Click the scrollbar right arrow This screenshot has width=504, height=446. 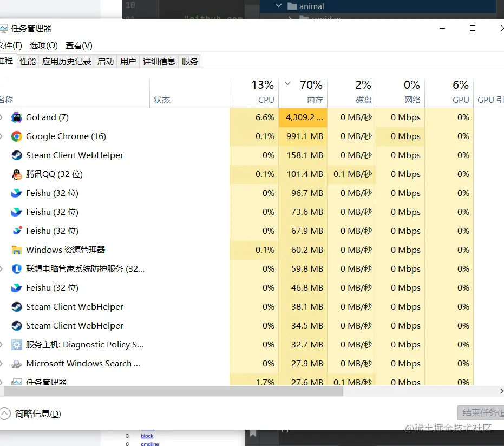tap(501, 391)
